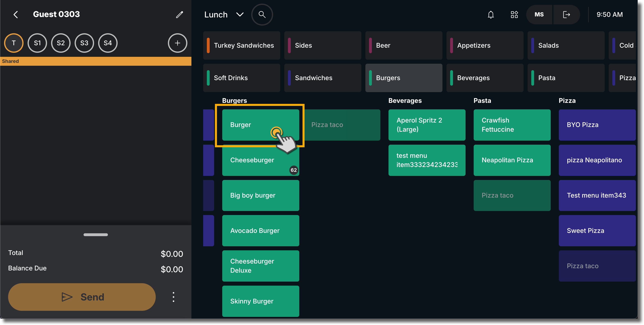Screen dimensions: 644x325
Task: Open the Lunch menu dropdown
Action: (224, 15)
